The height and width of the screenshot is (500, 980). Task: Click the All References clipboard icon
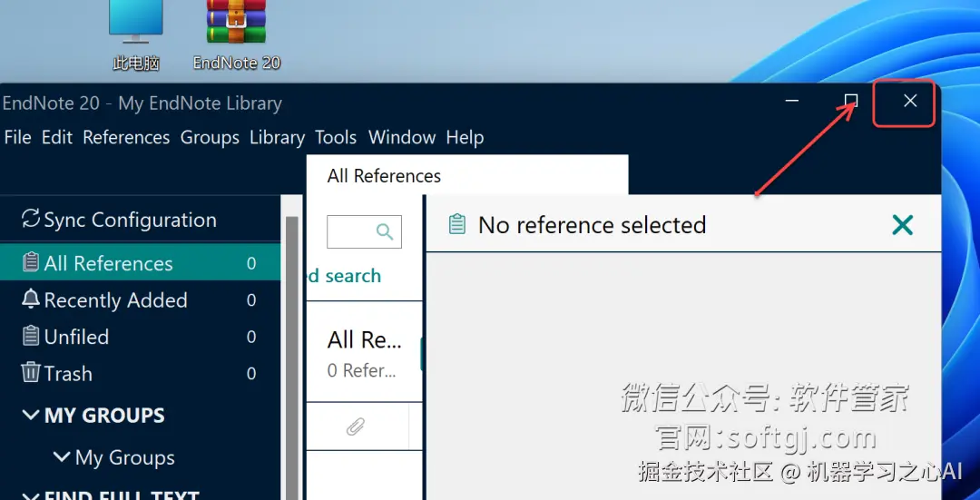pos(30,262)
